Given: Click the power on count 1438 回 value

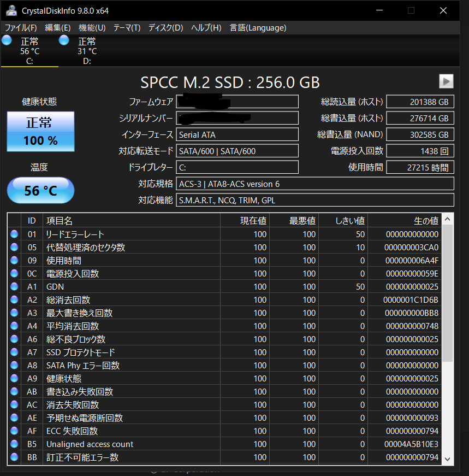Looking at the screenshot, I should tap(420, 151).
